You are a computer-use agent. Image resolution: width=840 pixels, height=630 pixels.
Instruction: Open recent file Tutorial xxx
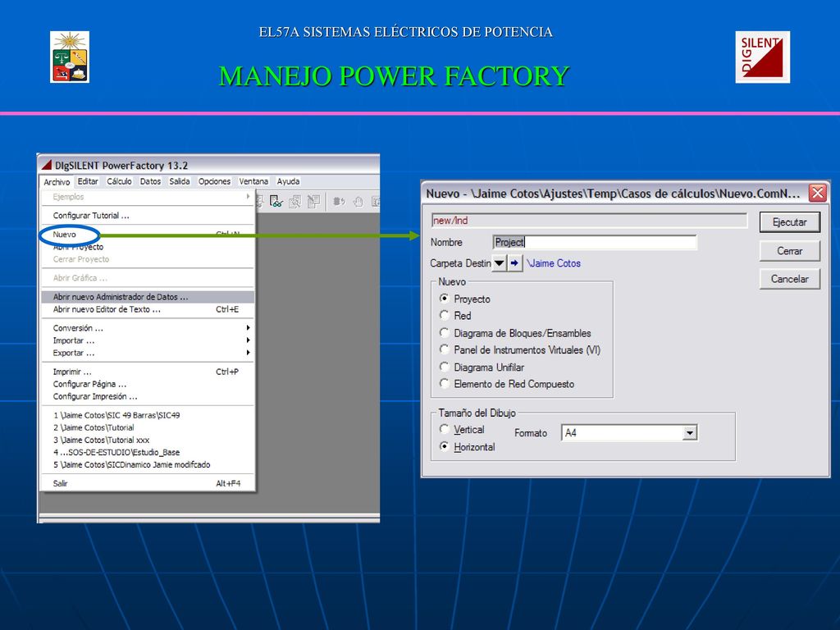coord(148,440)
